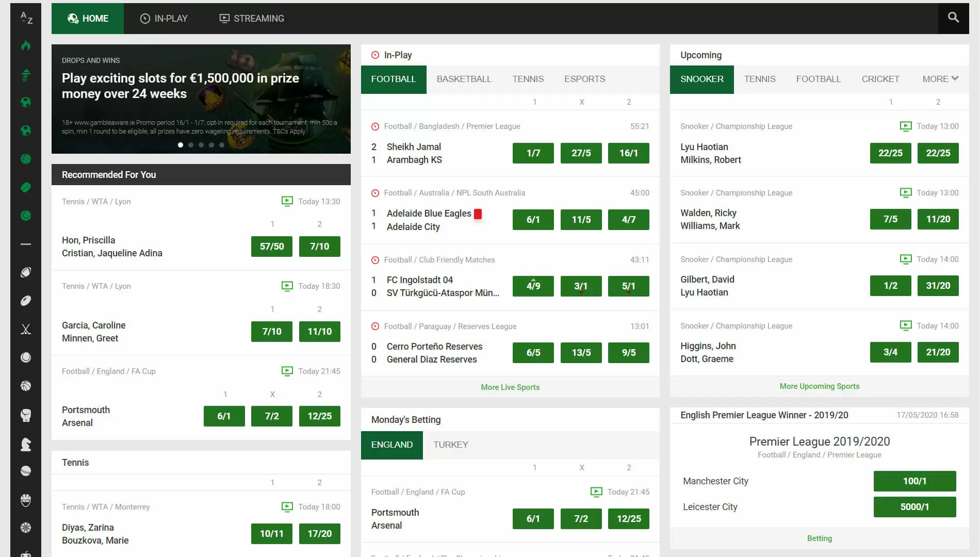The height and width of the screenshot is (557, 980).
Task: Open the chess knight sidebar icon
Action: pyautogui.click(x=26, y=444)
